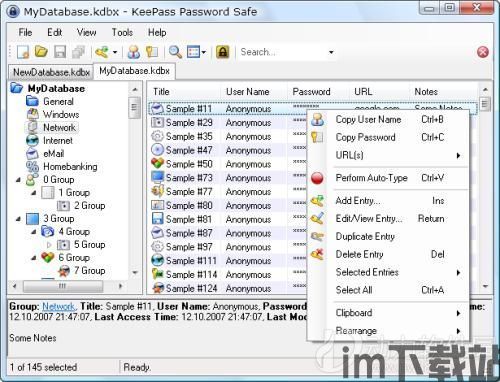500x382 pixels.
Task: Sort by the URL column header
Action: (x=379, y=92)
